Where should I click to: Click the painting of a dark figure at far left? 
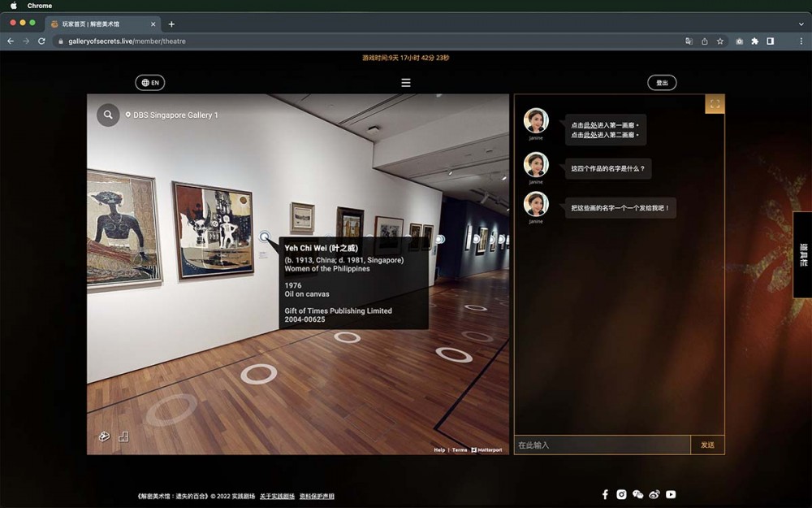point(123,228)
